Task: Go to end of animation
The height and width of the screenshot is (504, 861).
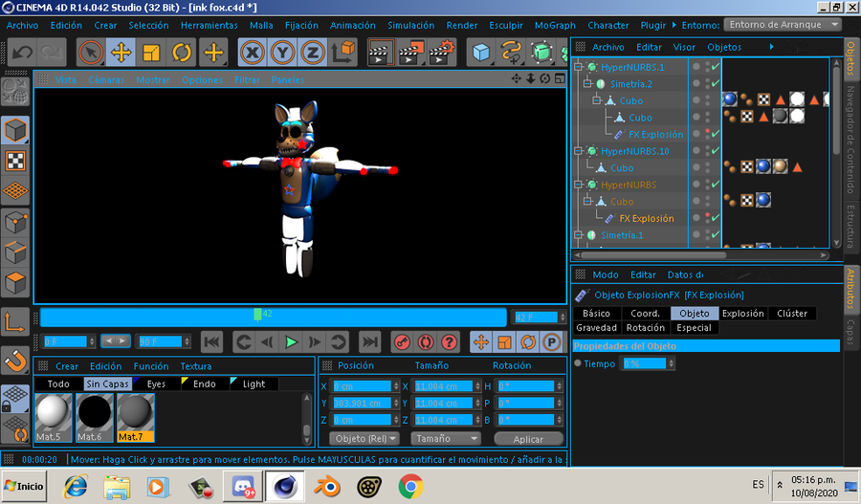Action: tap(369, 342)
